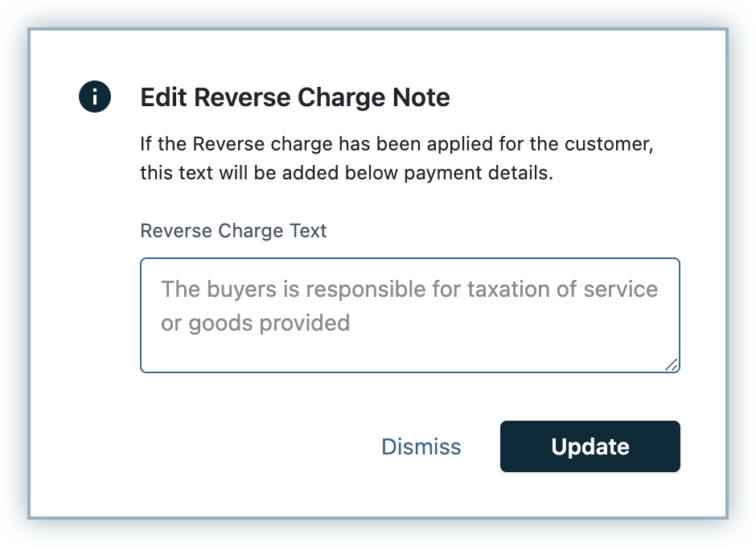This screenshot has height=547, width=756.
Task: Close the dialog using Dismiss
Action: [x=421, y=446]
